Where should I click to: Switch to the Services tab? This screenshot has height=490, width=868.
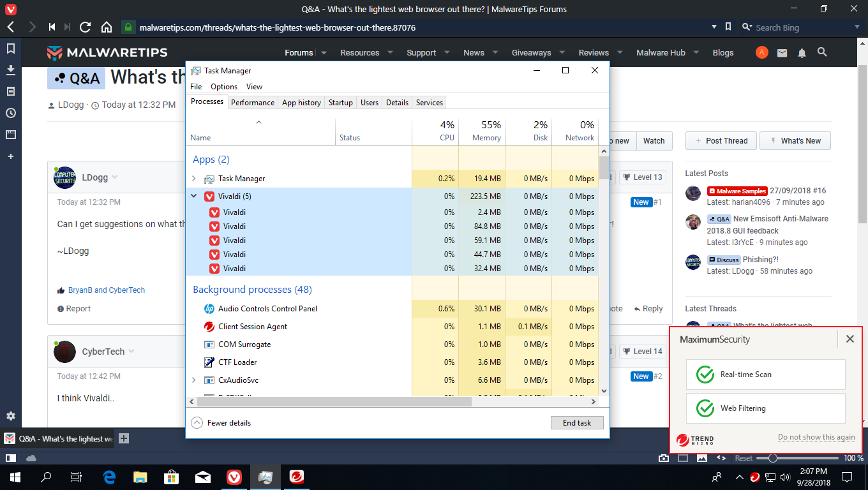pyautogui.click(x=430, y=103)
